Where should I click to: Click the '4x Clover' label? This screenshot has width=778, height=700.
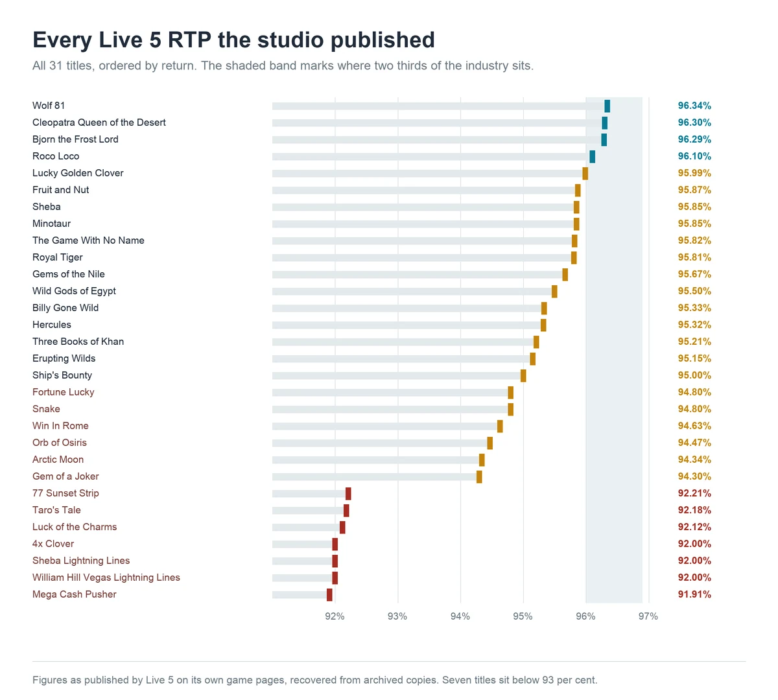pyautogui.click(x=53, y=544)
